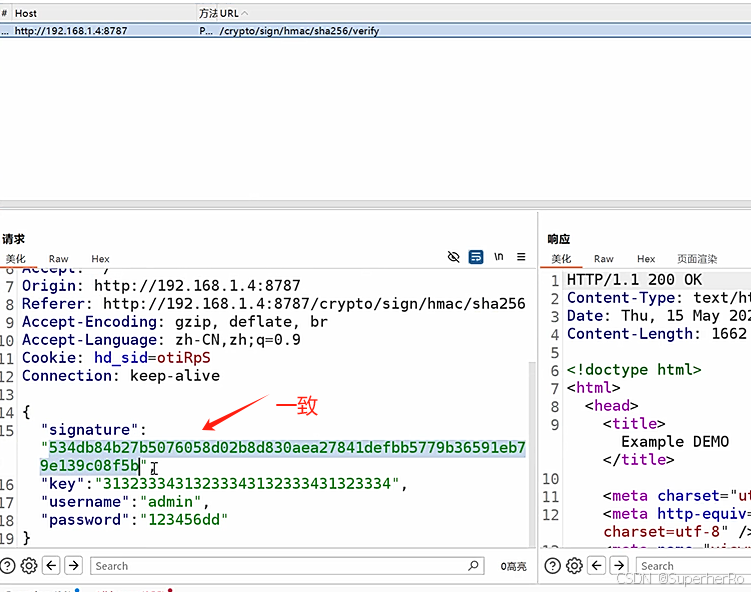Click the Accept-Language header line
Image resolution: width=751 pixels, height=592 pixels.
click(x=161, y=340)
